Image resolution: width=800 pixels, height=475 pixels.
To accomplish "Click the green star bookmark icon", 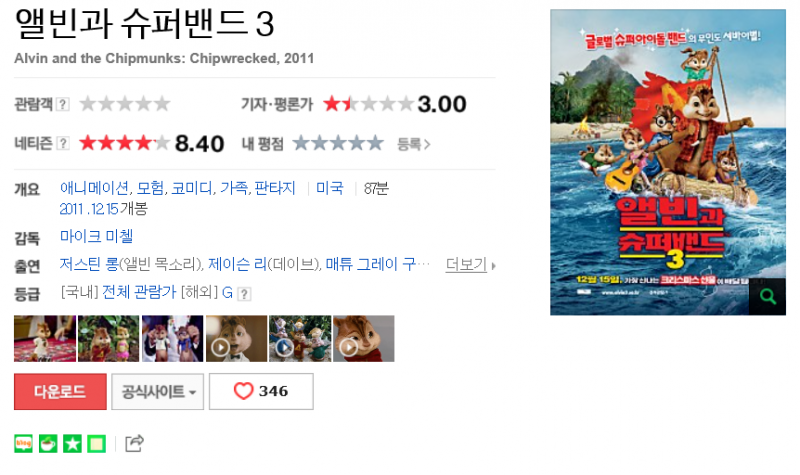I will pos(72,444).
